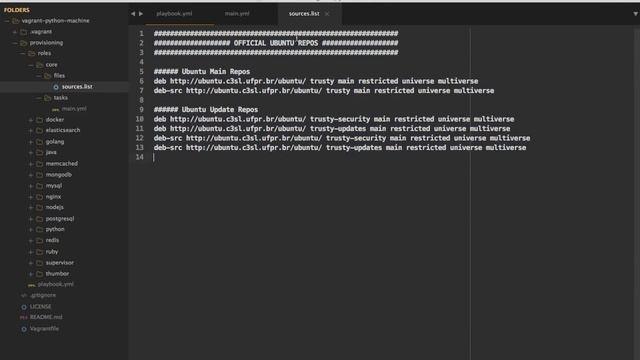Click "trusty-security" on line 10

[x=340, y=119]
